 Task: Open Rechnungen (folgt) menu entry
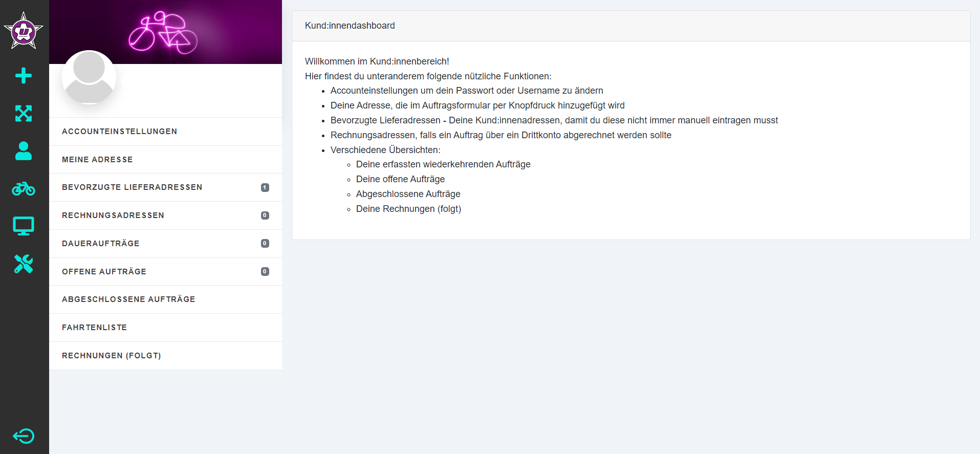click(x=165, y=356)
